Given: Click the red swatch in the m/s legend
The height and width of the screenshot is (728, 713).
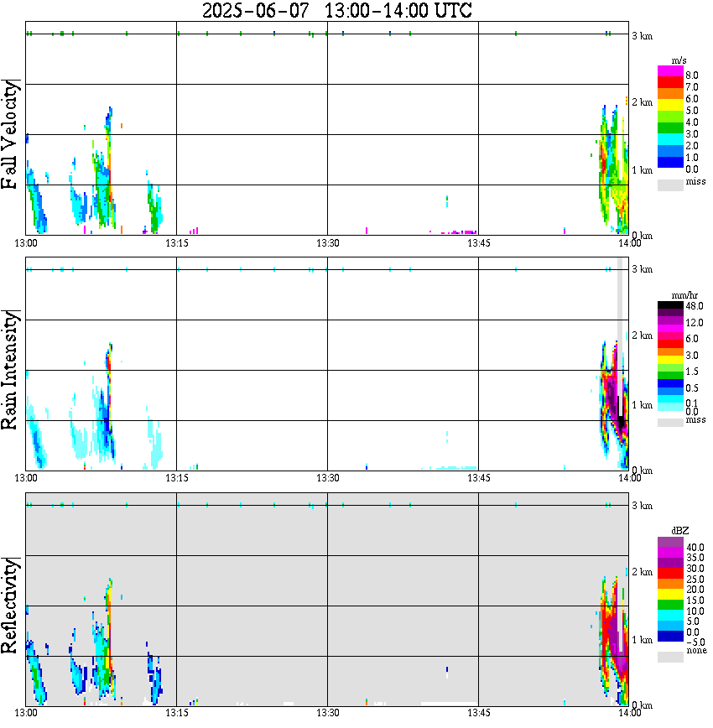Looking at the screenshot, I should [x=670, y=82].
